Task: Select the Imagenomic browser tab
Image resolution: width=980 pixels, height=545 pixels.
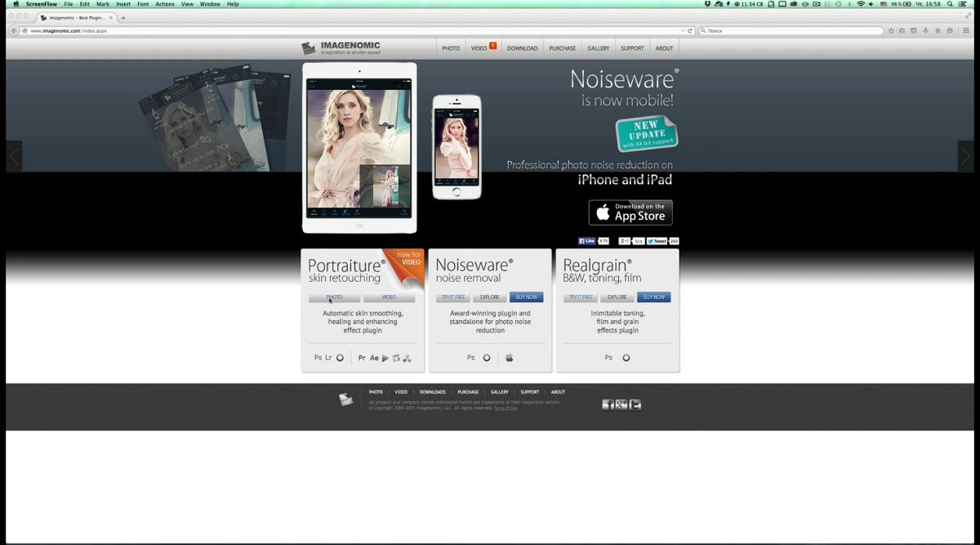Action: coord(78,17)
